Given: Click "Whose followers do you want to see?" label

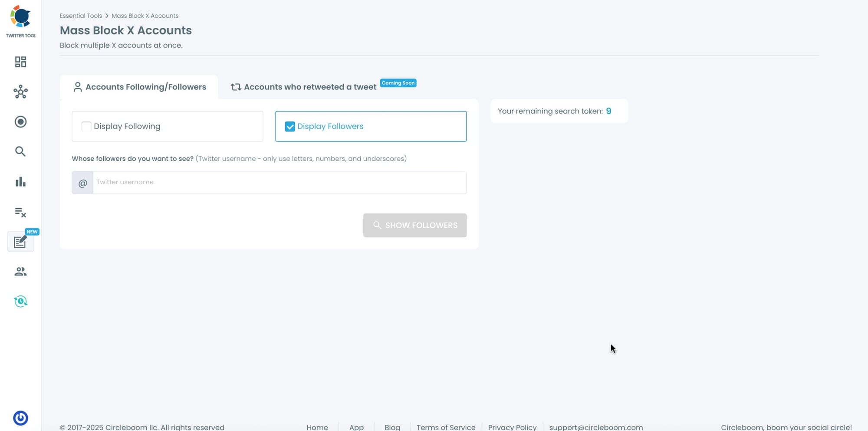Looking at the screenshot, I should 133,159.
